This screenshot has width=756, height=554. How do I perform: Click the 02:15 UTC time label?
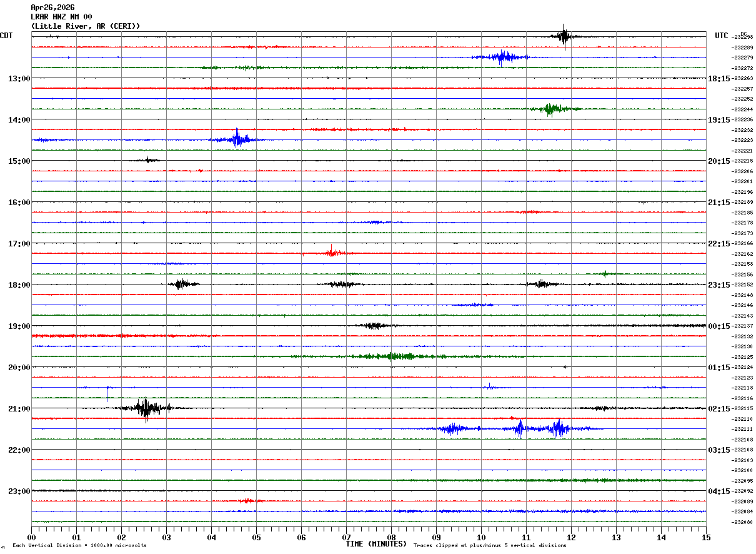click(x=719, y=409)
